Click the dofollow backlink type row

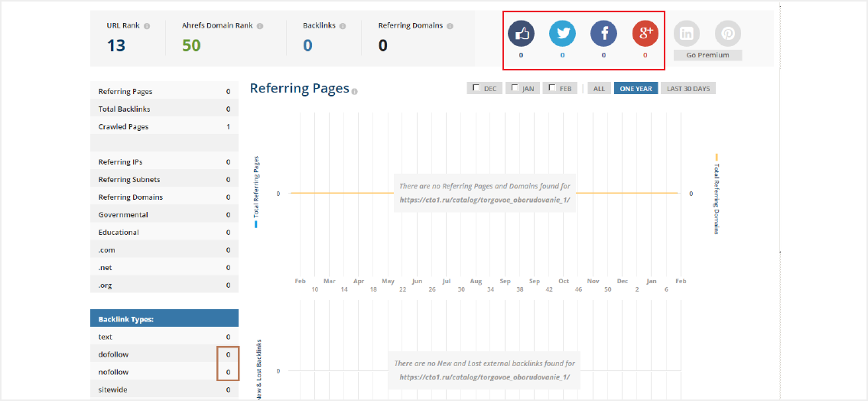point(164,354)
